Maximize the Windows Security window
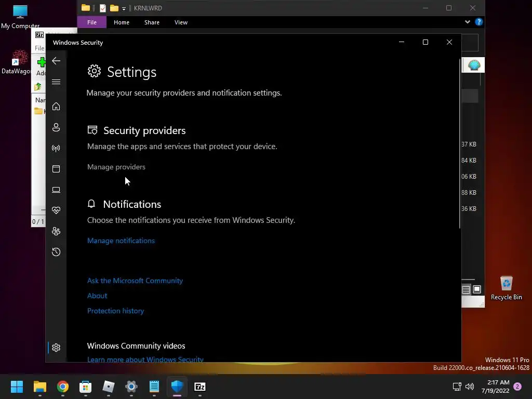The height and width of the screenshot is (399, 532). [x=425, y=42]
